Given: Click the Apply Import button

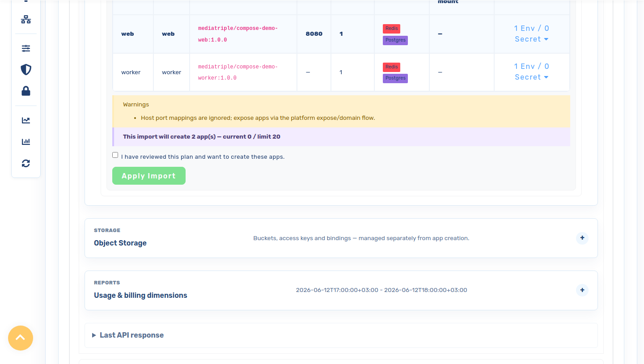Looking at the screenshot, I should (149, 176).
